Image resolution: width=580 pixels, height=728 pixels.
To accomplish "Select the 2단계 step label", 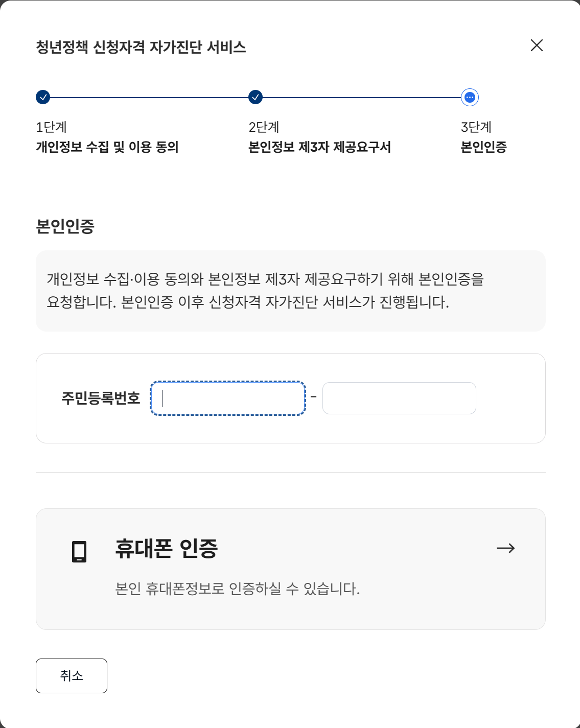I will coord(264,127).
